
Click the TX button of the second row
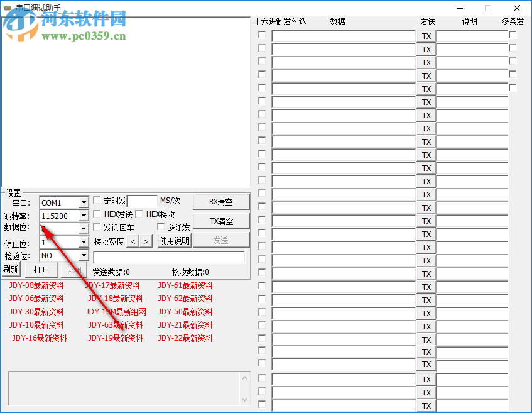[x=426, y=50]
